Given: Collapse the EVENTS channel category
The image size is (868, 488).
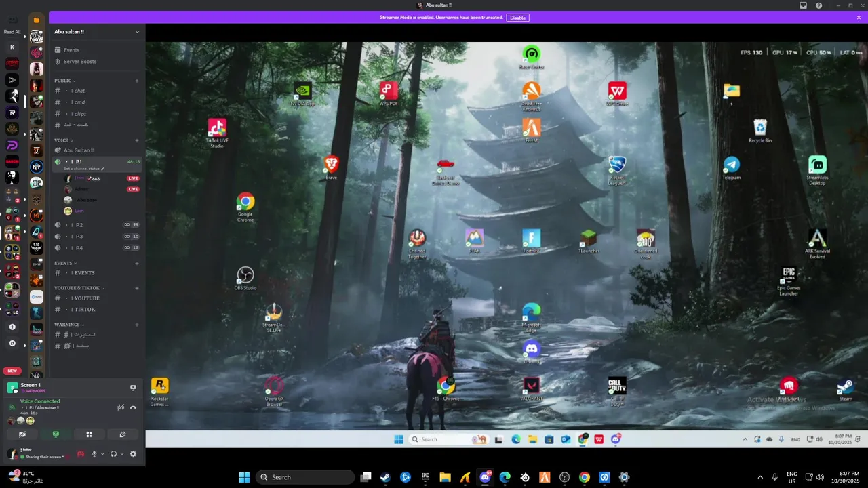Looking at the screenshot, I should 65,263.
